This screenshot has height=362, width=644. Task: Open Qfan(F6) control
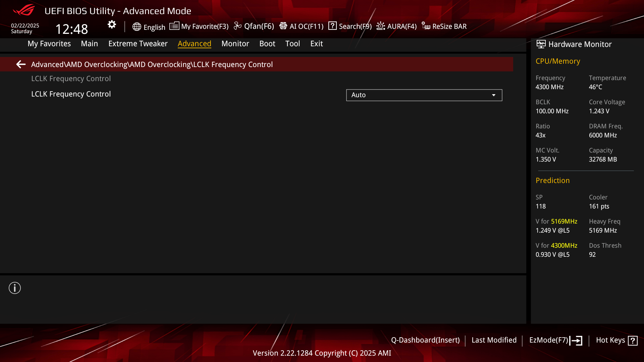click(x=259, y=26)
